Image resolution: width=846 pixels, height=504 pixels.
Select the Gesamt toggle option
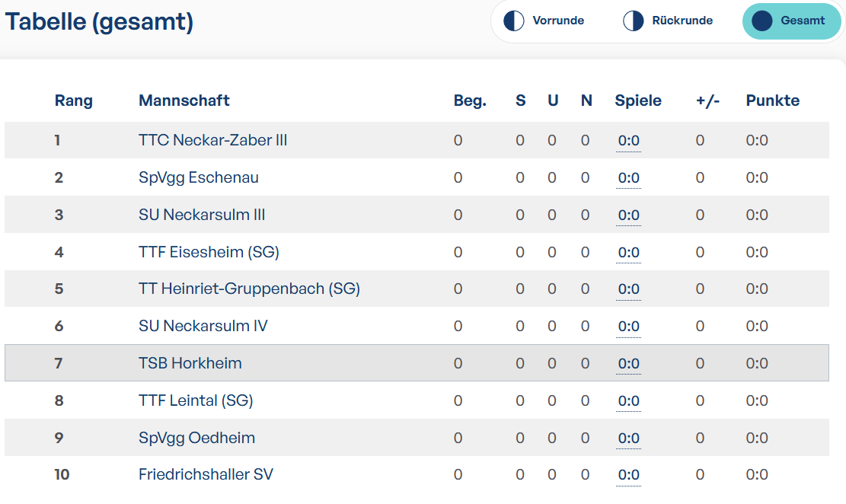(791, 21)
